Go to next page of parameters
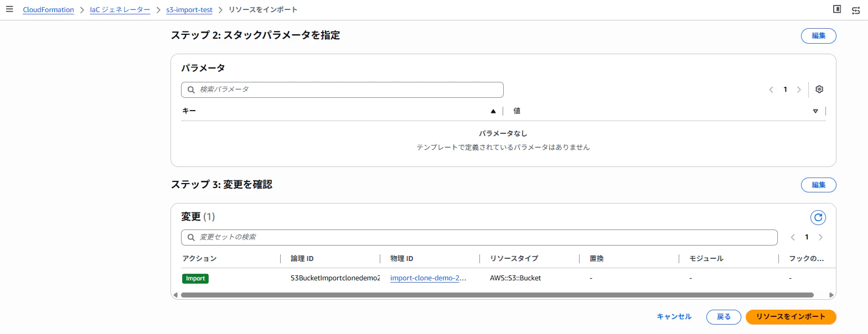This screenshot has height=334, width=868. (798, 90)
